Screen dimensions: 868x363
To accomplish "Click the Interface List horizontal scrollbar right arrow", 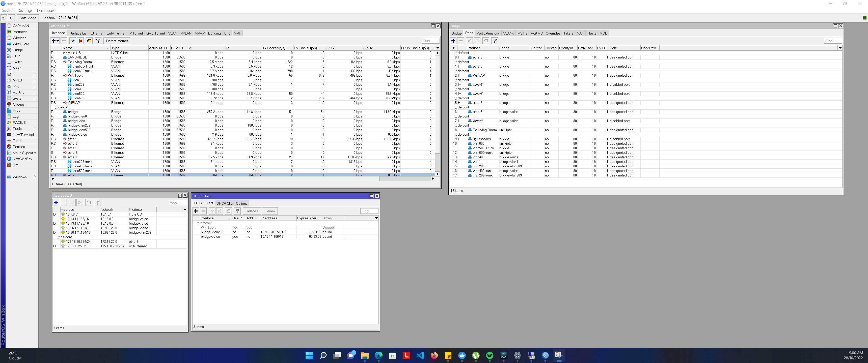I will (x=433, y=179).
